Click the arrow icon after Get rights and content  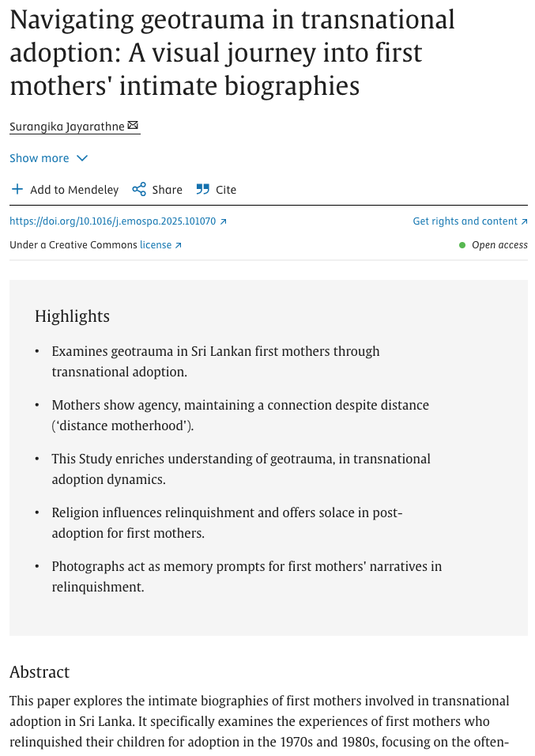pyautogui.click(x=524, y=222)
